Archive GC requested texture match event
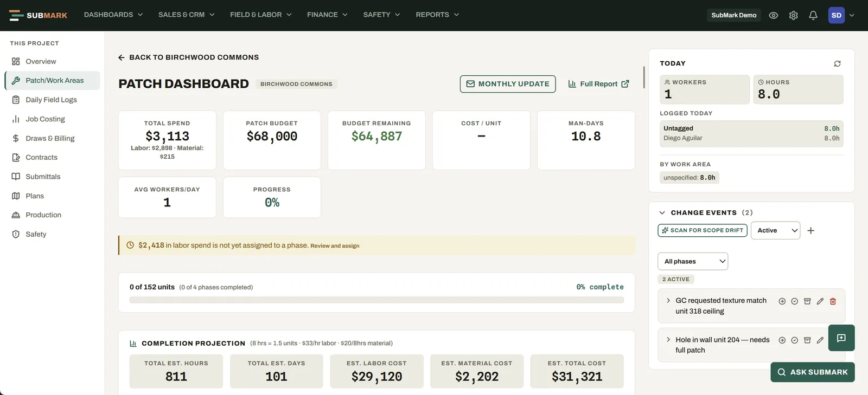868x395 pixels. click(x=807, y=301)
